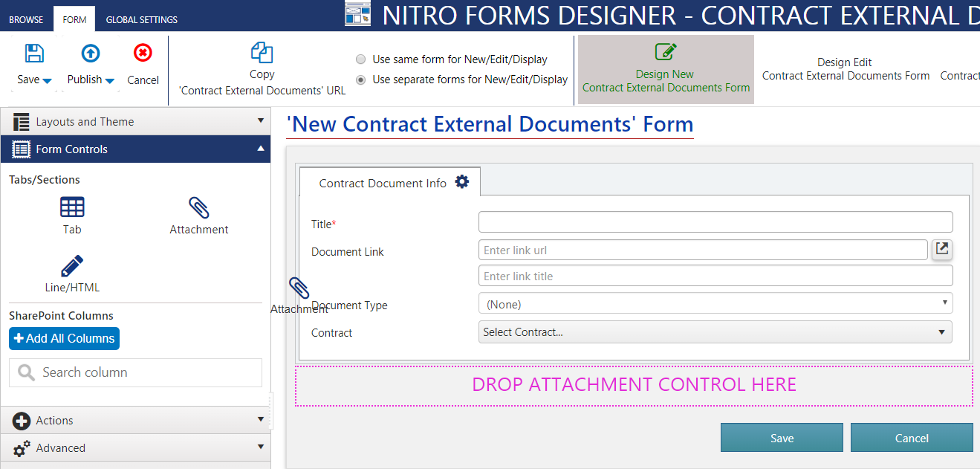Open the Select Contract dropdown

click(715, 332)
